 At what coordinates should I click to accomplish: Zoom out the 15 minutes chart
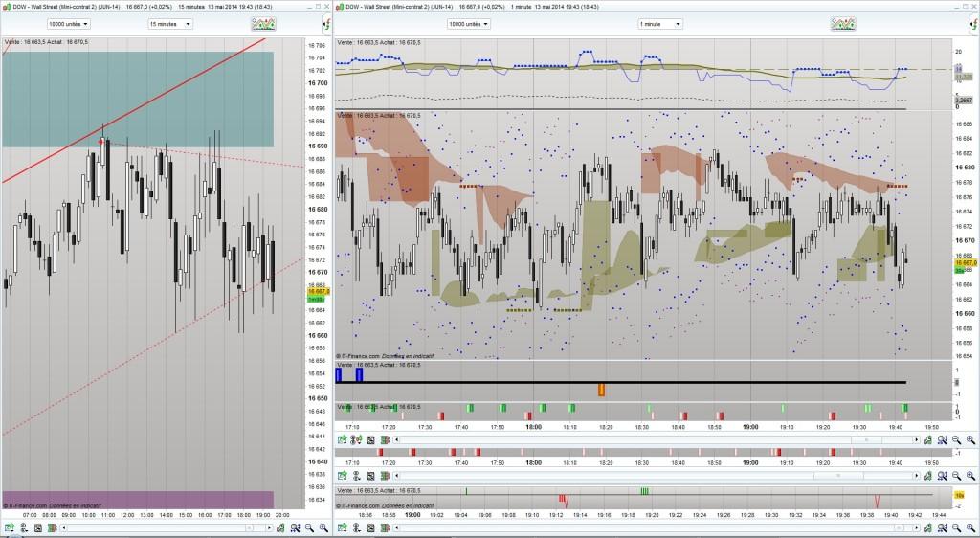click(309, 528)
